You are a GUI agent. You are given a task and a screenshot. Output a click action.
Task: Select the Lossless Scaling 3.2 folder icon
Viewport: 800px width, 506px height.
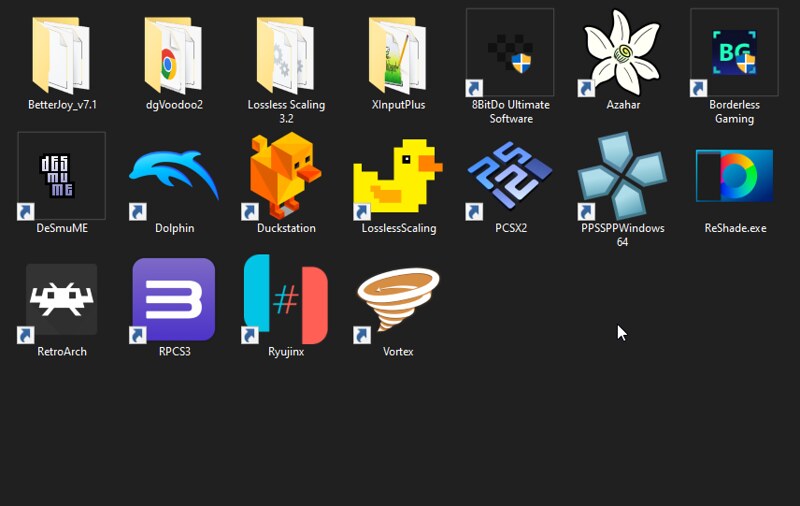click(x=286, y=55)
